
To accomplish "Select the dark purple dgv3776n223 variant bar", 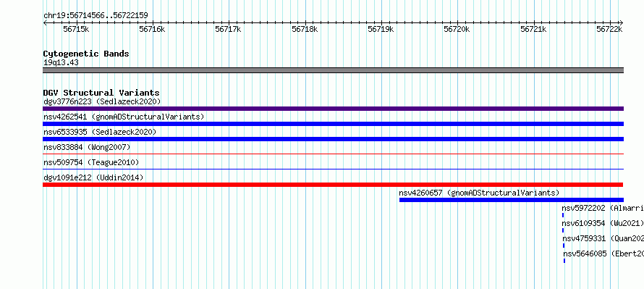I will [333, 109].
